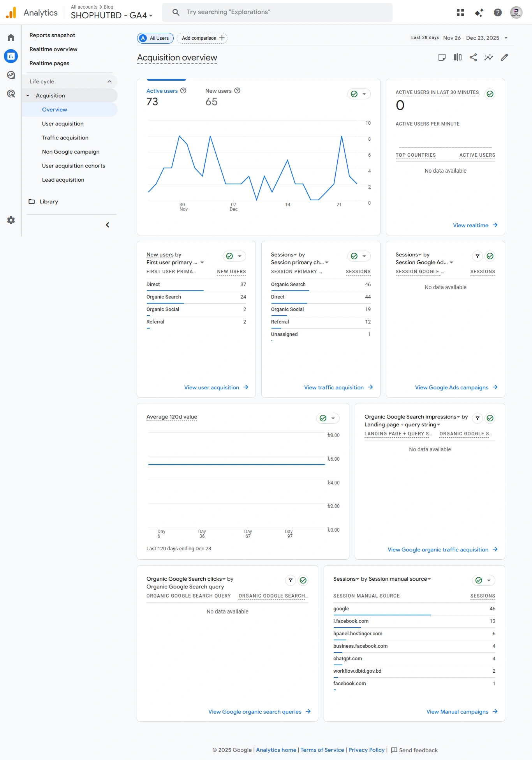Open the SHOPHUTBD - GA4 property selector
The width and height of the screenshot is (532, 760).
(112, 16)
